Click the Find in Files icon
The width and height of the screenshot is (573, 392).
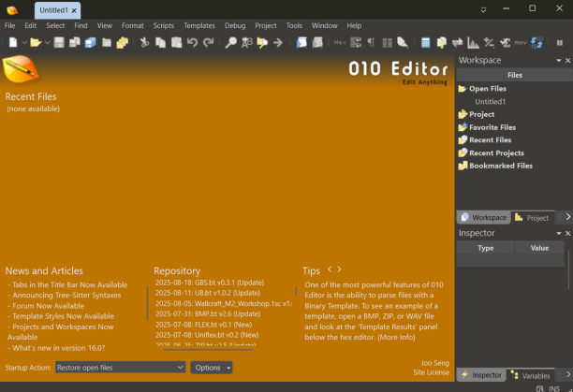[x=262, y=43]
